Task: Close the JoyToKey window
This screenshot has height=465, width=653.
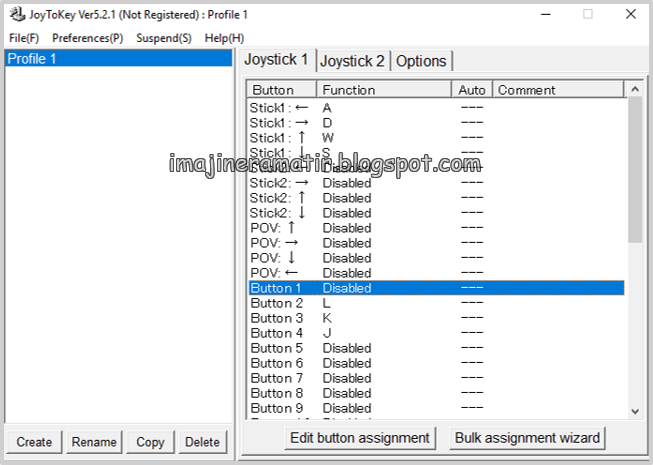Action: tap(631, 15)
